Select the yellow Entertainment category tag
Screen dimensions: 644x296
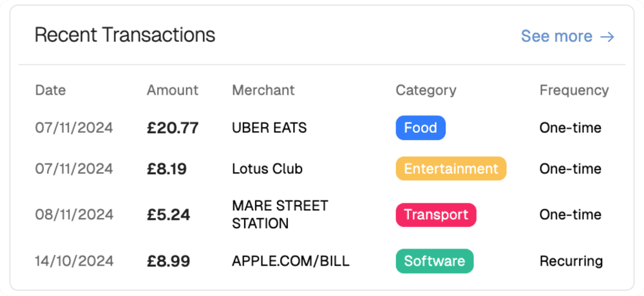451,169
